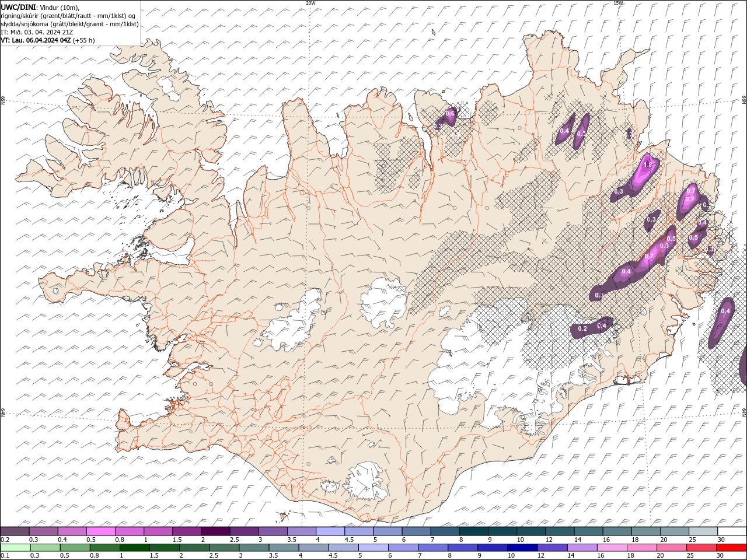The image size is (747, 560).
Task: Choose the light pink 16 rain legend swatch
Action: (612, 548)
